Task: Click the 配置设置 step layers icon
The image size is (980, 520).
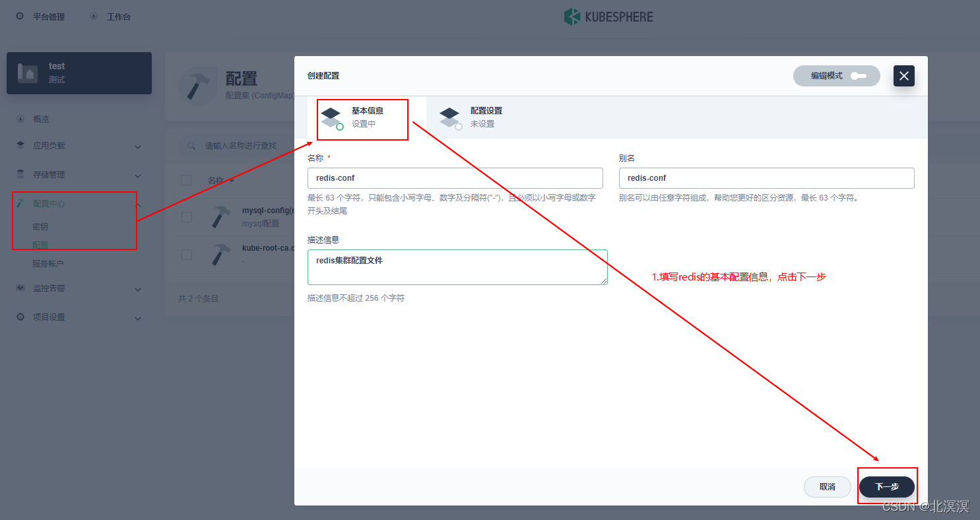Action: (x=451, y=118)
